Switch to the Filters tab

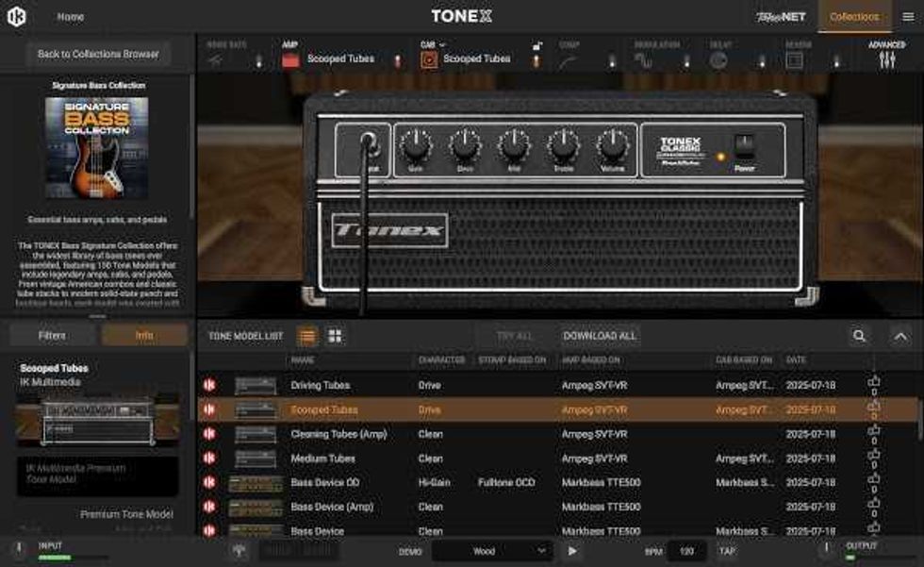pyautogui.click(x=52, y=335)
